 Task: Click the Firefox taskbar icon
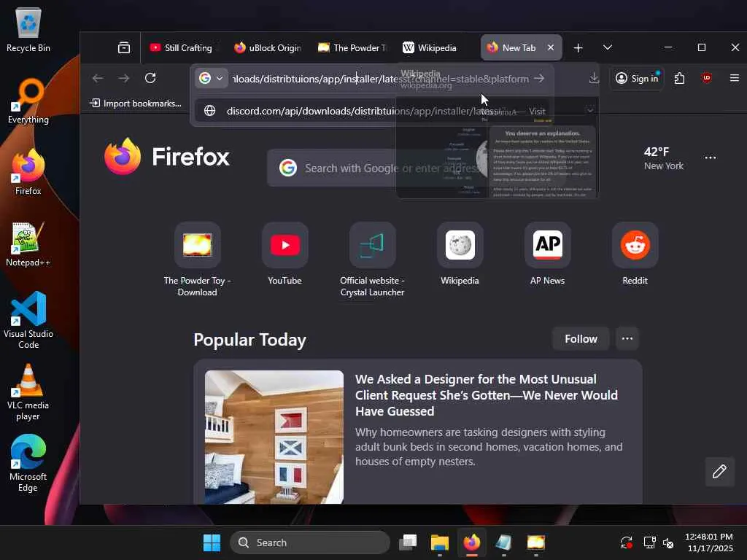tap(472, 542)
